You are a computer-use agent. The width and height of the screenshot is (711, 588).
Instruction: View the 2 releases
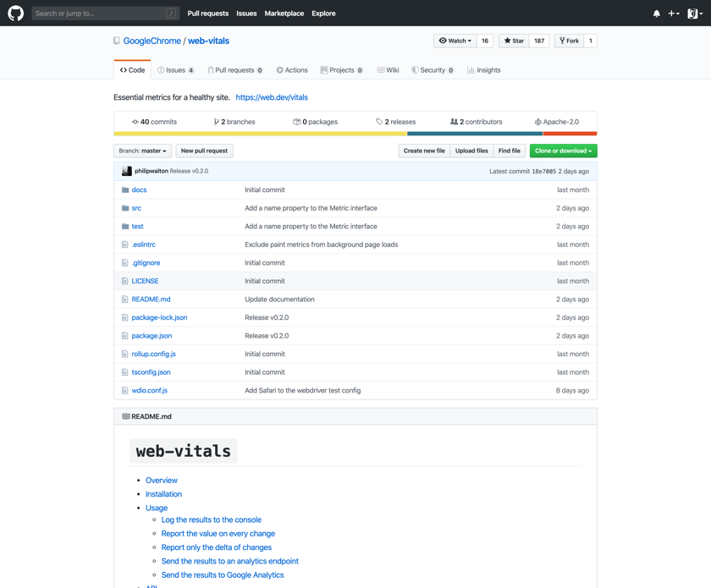pyautogui.click(x=395, y=122)
